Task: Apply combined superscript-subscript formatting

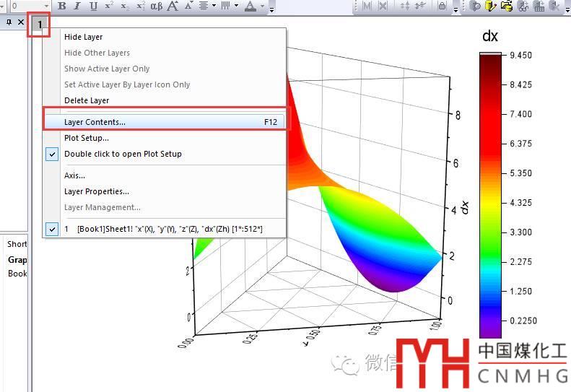Action: tap(141, 6)
